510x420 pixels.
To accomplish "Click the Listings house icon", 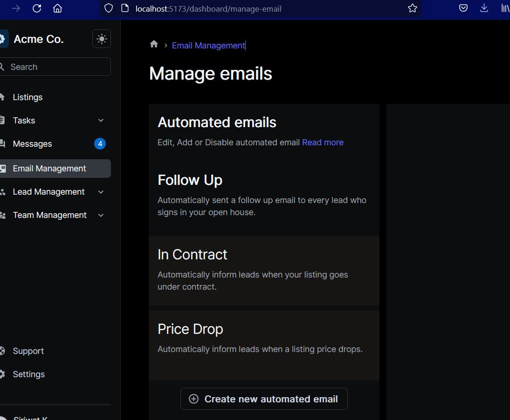I will pyautogui.click(x=2, y=97).
